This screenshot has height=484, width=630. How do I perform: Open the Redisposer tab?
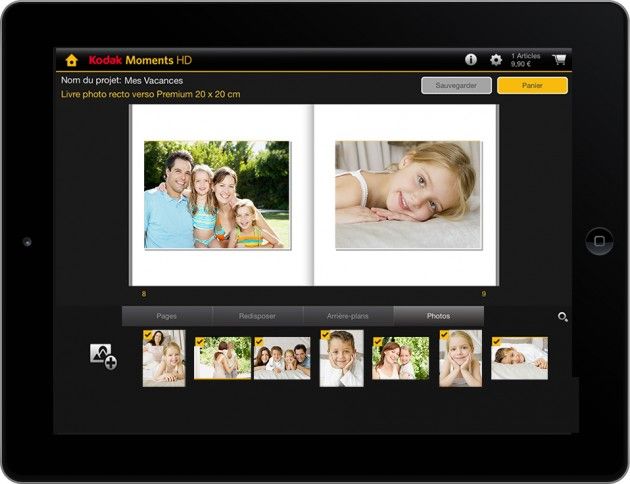(257, 316)
